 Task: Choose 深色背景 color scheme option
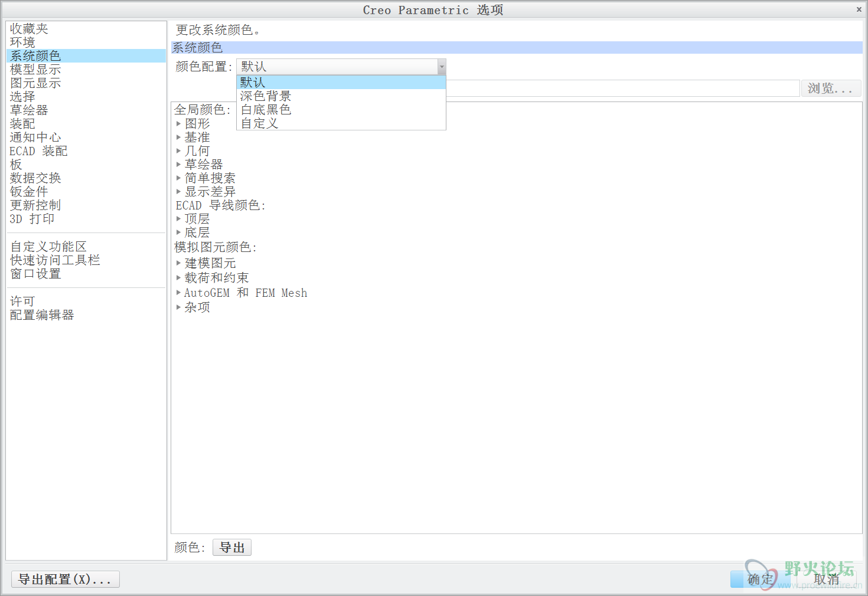341,96
